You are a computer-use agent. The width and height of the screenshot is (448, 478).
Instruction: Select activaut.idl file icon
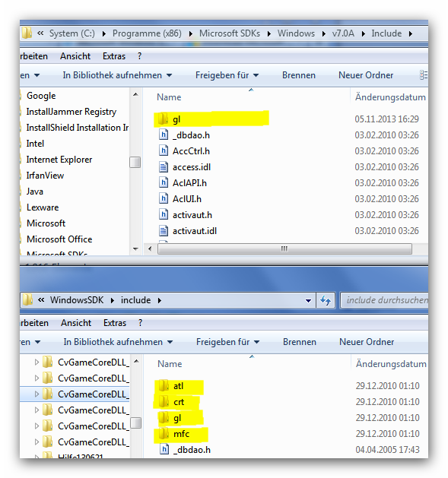[164, 230]
